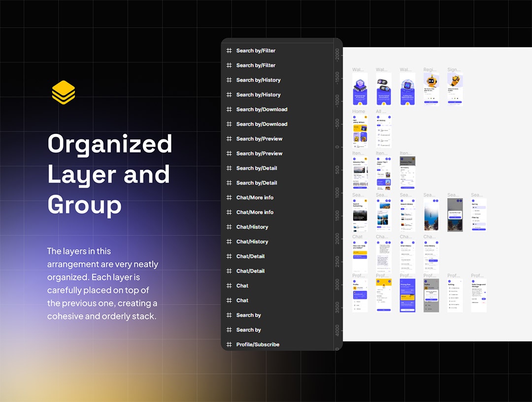Select the Regi... frame label
The image size is (532, 402).
(x=430, y=70)
